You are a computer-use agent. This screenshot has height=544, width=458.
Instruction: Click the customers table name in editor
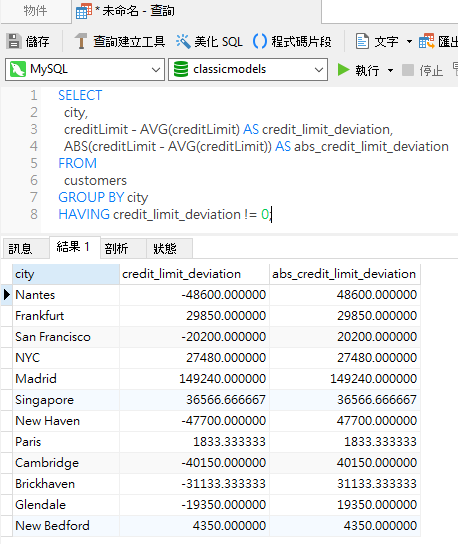point(95,180)
